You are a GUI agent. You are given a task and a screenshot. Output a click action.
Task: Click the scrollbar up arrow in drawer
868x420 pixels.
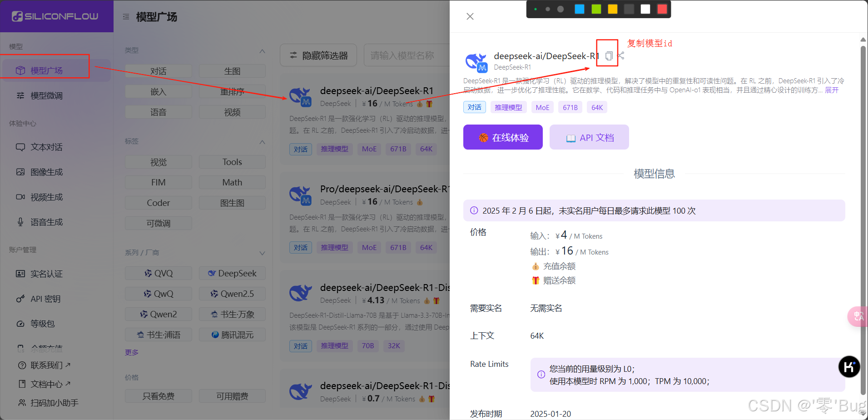click(863, 40)
